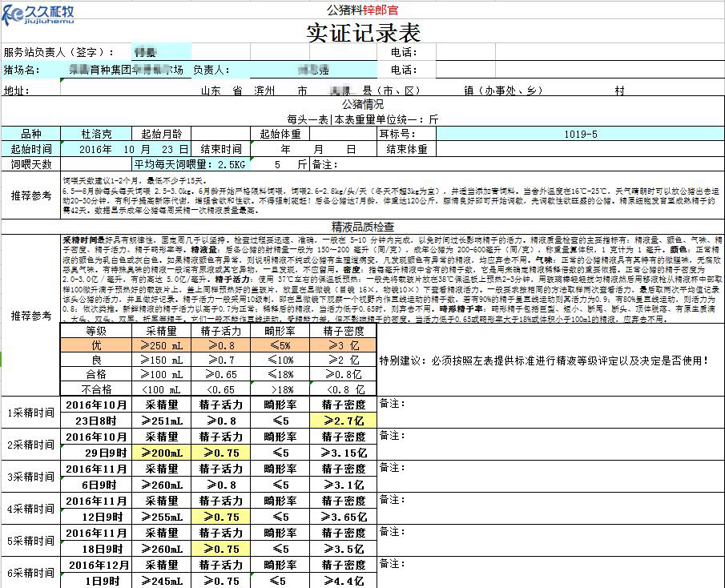The image size is (725, 588).
Task: Click the ≥251mL volume cell
Action: click(161, 421)
